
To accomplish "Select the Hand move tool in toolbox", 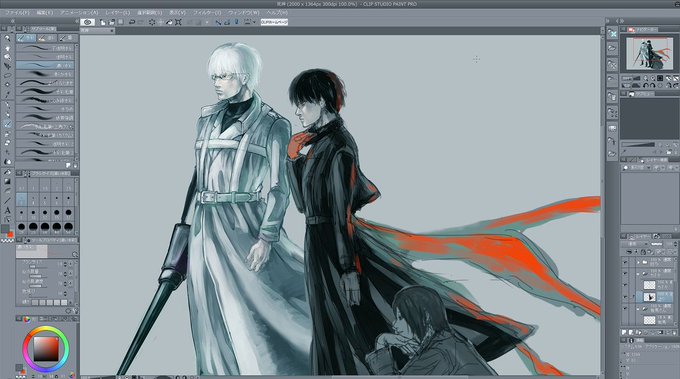I will pyautogui.click(x=7, y=48).
